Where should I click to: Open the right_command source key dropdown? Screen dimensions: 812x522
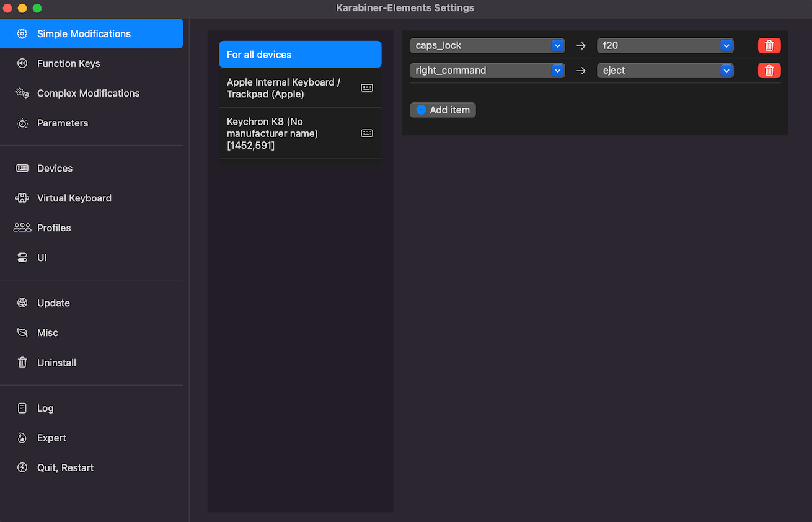coord(487,70)
